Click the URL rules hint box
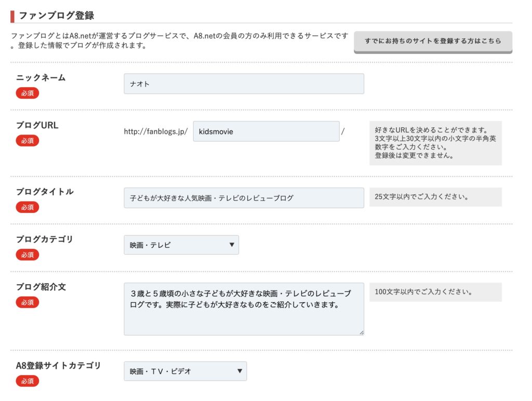This screenshot has height=401, width=532. [x=436, y=143]
